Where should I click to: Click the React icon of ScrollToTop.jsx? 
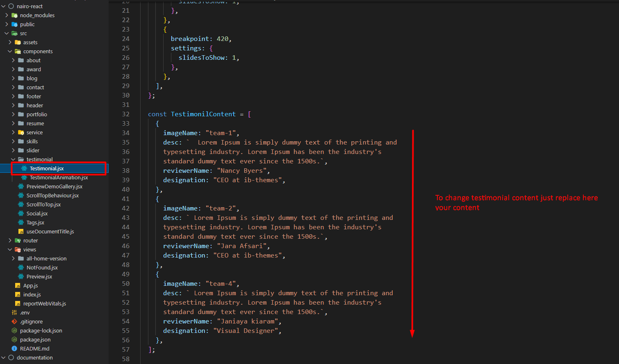(21, 204)
